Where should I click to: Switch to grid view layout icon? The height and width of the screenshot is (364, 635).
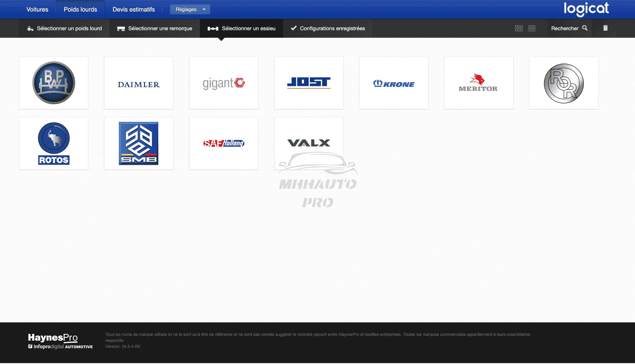pyautogui.click(x=519, y=28)
